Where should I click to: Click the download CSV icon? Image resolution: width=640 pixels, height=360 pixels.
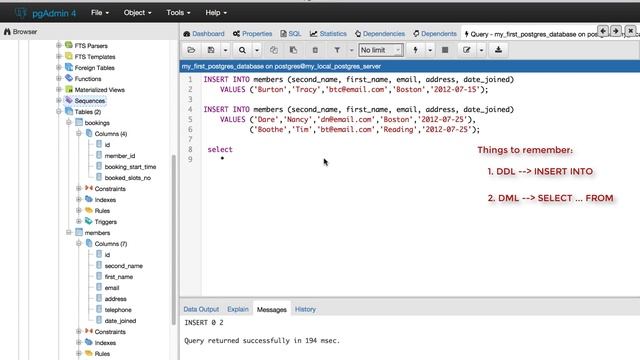(498, 50)
